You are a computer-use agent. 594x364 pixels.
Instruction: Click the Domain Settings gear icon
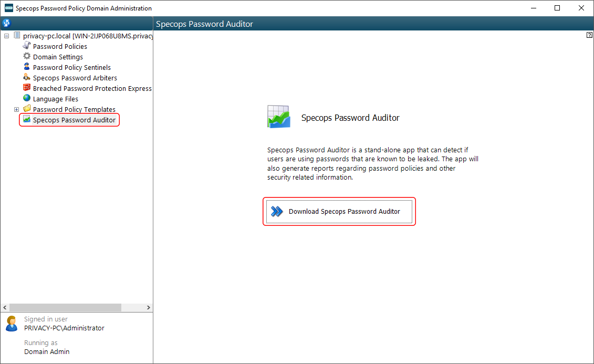pyautogui.click(x=26, y=56)
